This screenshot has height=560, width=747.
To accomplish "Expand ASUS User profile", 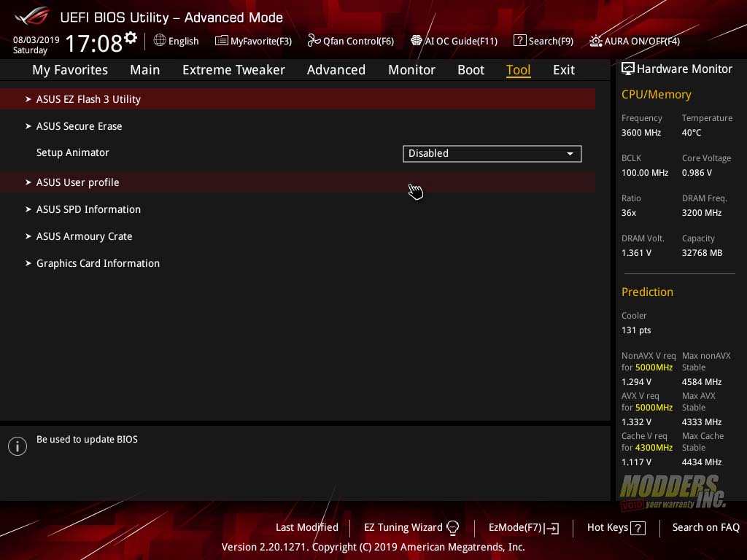I will click(298, 182).
